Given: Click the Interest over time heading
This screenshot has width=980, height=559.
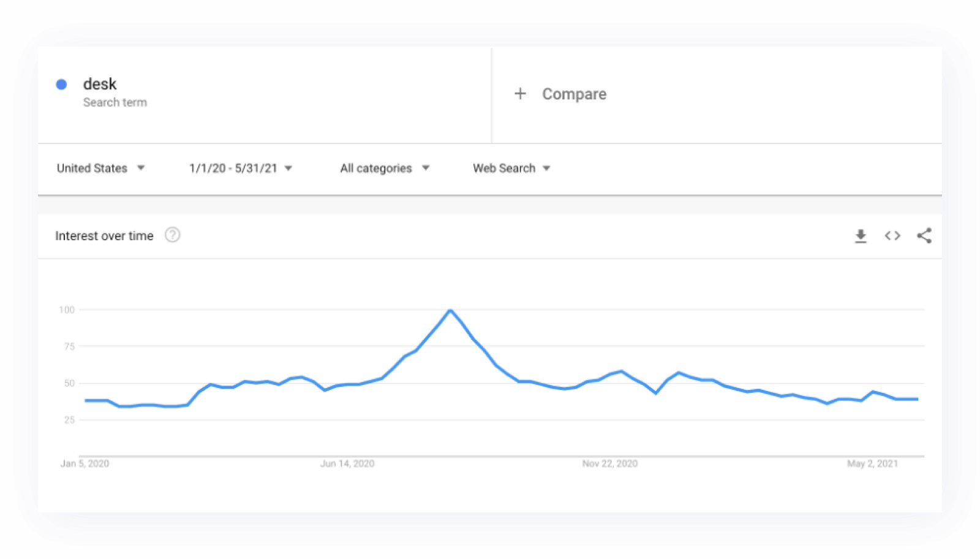Looking at the screenshot, I should coord(104,236).
